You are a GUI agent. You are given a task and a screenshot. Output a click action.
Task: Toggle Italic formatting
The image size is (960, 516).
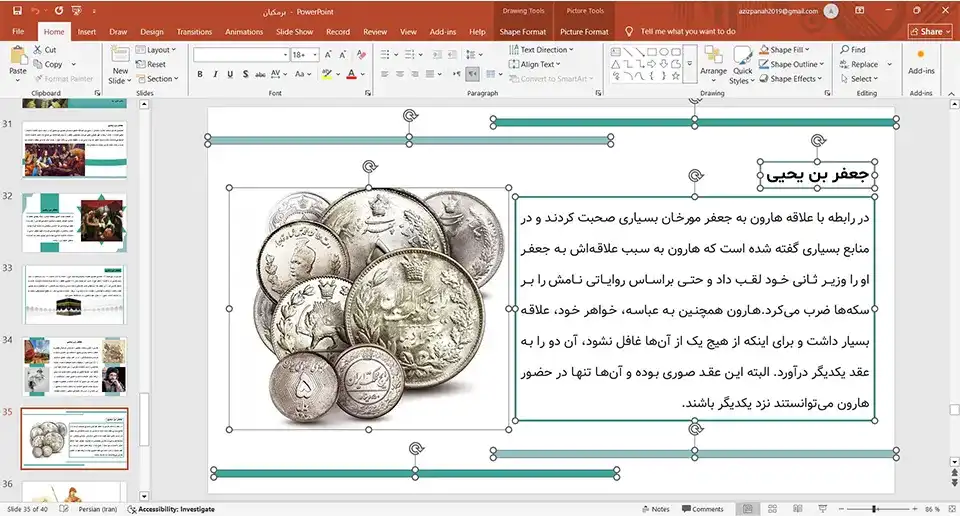click(x=215, y=74)
